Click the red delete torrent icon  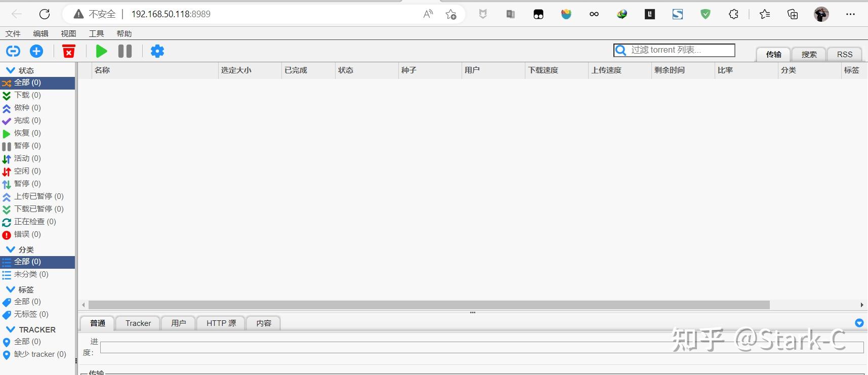click(69, 51)
